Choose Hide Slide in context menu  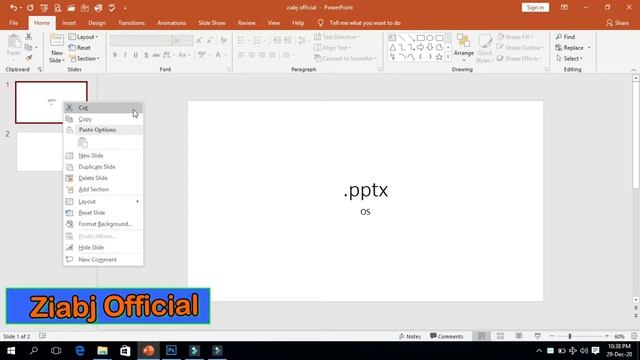(103, 247)
